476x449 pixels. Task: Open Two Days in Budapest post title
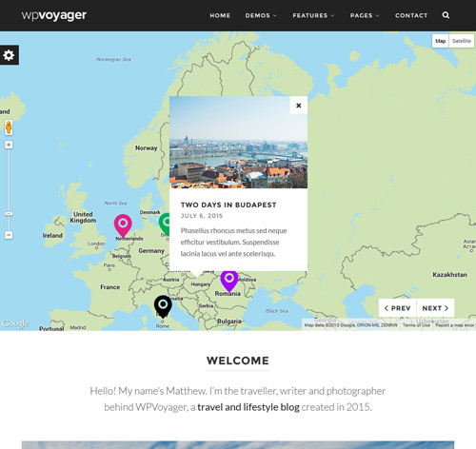point(228,205)
